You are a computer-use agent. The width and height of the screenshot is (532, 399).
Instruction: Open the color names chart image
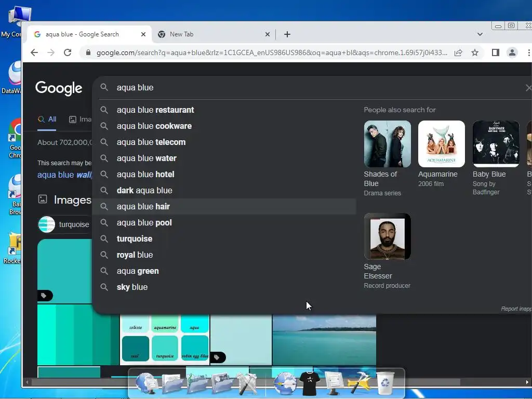point(165,340)
